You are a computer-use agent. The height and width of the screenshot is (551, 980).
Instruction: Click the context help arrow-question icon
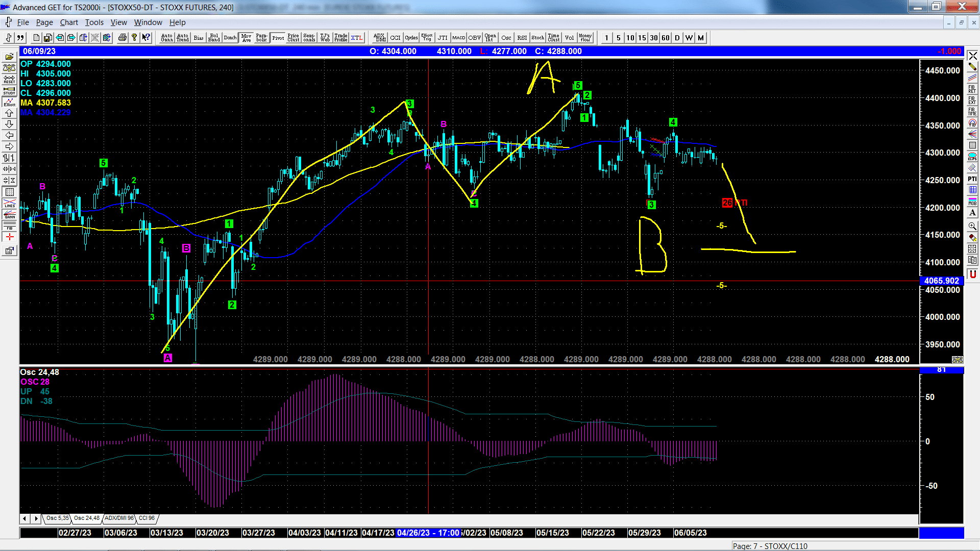(146, 38)
